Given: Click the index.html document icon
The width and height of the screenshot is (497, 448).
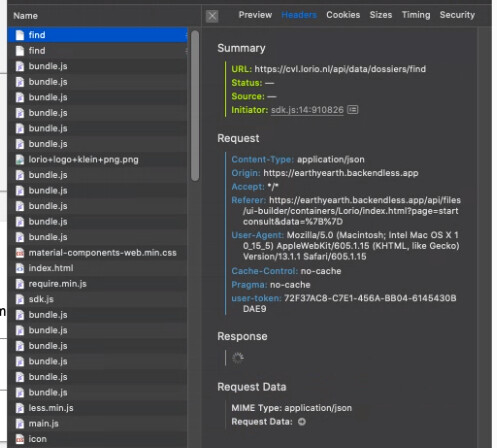Looking at the screenshot, I should tap(20, 268).
